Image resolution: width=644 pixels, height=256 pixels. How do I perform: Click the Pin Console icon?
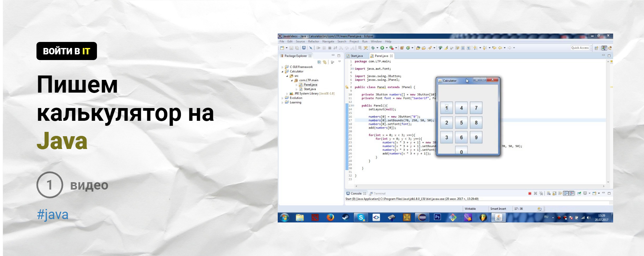click(x=579, y=194)
